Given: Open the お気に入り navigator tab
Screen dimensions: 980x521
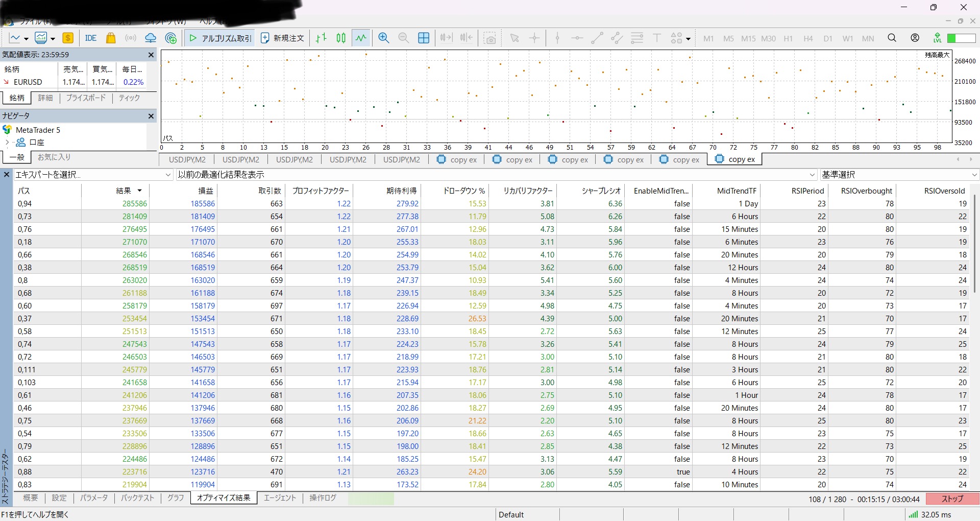Looking at the screenshot, I should pos(54,157).
